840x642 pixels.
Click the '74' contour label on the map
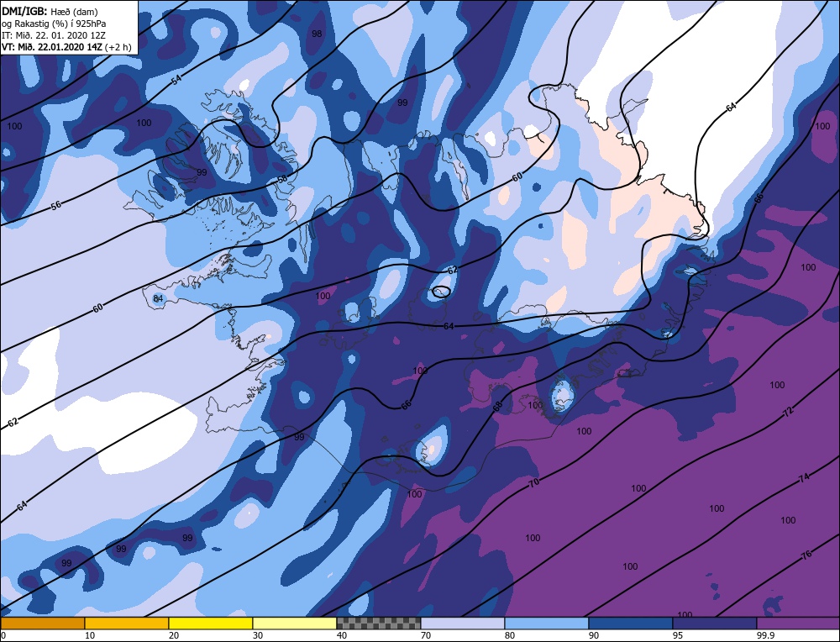pos(804,478)
